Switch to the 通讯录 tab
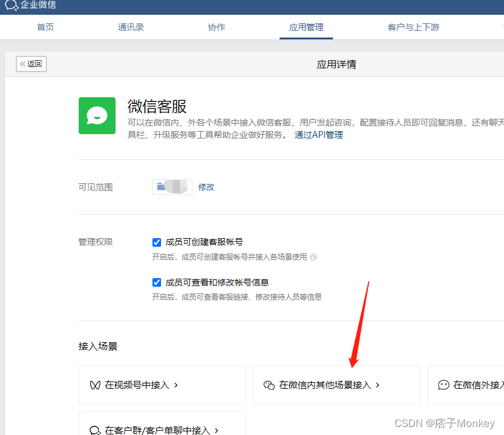 (x=131, y=27)
